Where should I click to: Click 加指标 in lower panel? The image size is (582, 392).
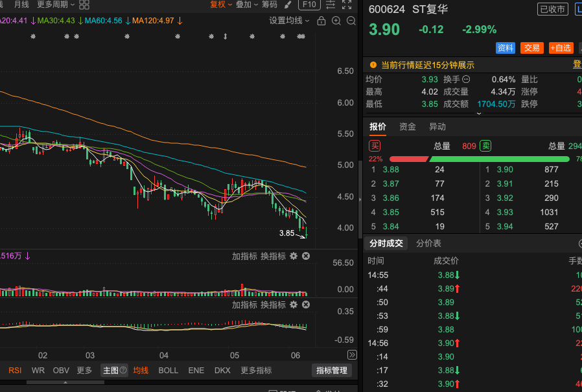pyautogui.click(x=244, y=305)
